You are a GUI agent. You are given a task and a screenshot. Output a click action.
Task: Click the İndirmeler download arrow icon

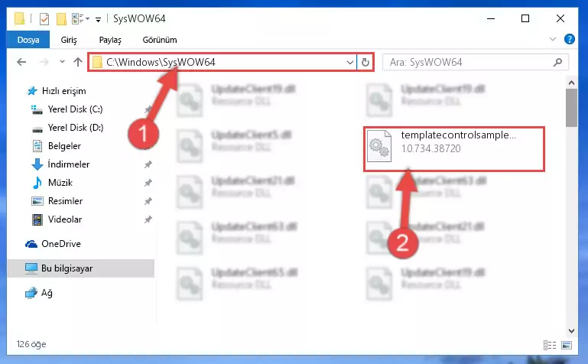point(37,164)
